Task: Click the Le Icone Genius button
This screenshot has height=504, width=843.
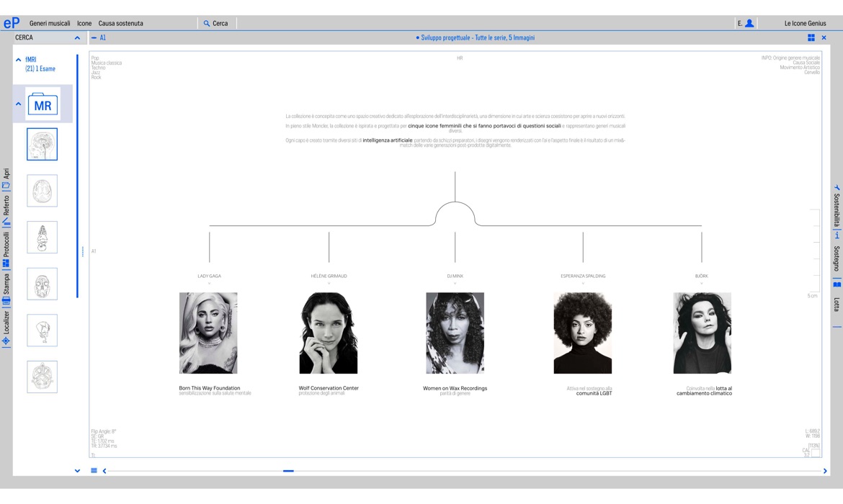Action: pyautogui.click(x=805, y=23)
